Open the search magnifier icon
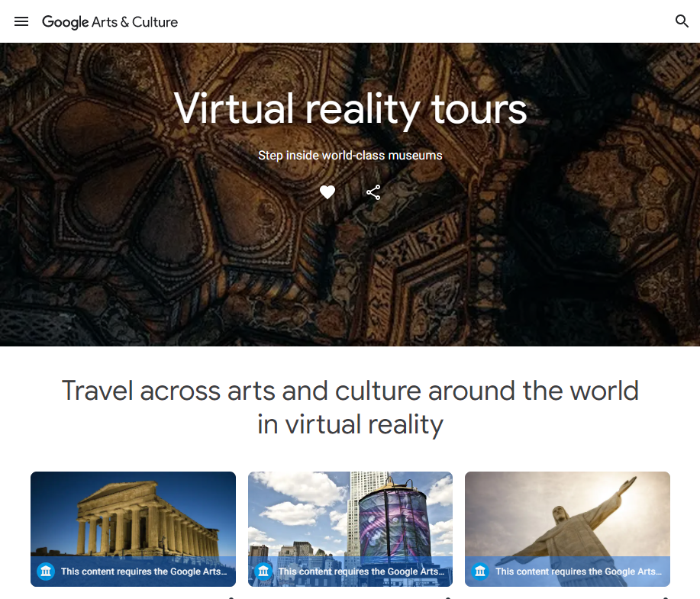Screen dimensions: 700x599 [x=682, y=21]
